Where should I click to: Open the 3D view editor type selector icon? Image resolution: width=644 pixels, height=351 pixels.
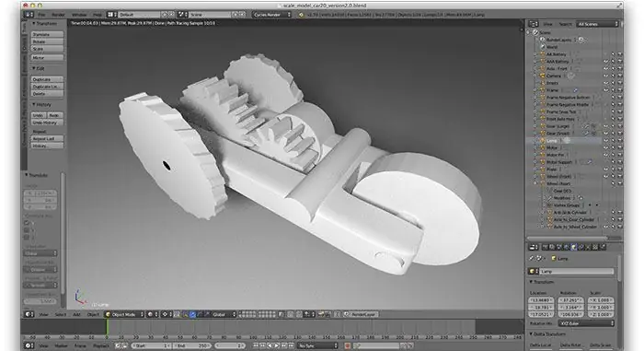click(x=29, y=314)
